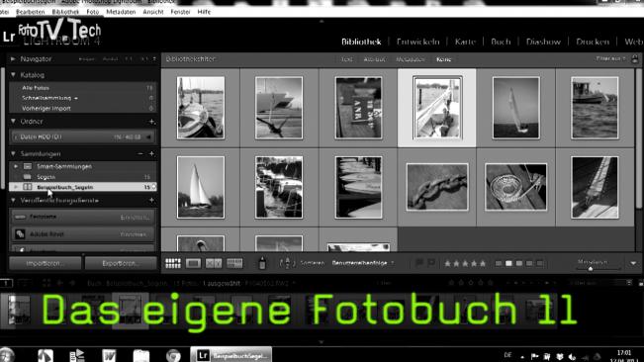Viewport: 644px width, 362px height.
Task: Select the Beispielbuch_Segeln book collection
Action: [x=82, y=187]
